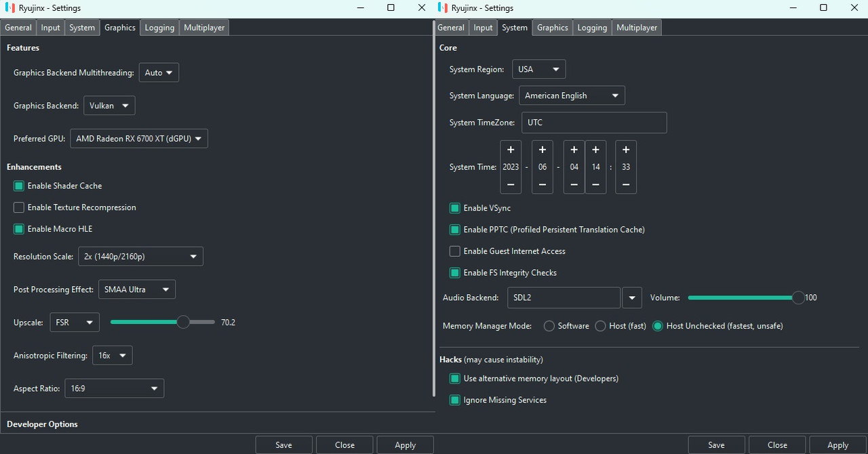The width and height of the screenshot is (868, 454).
Task: Increase the system time month 06 with plus
Action: click(542, 150)
